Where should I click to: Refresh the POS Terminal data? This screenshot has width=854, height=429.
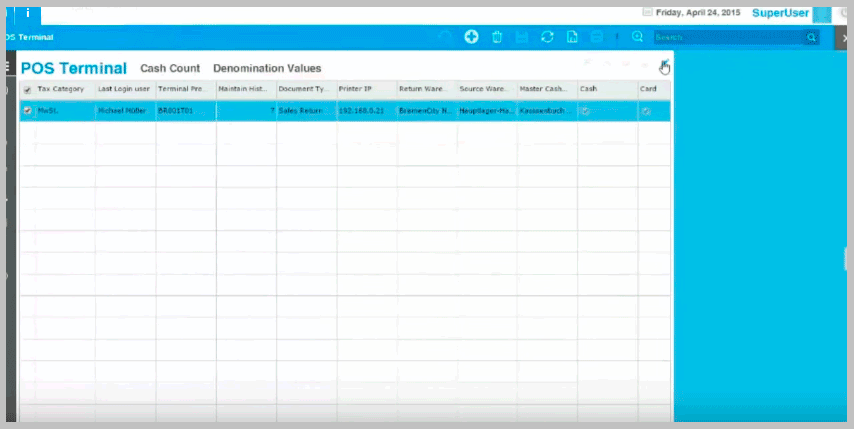coord(547,37)
